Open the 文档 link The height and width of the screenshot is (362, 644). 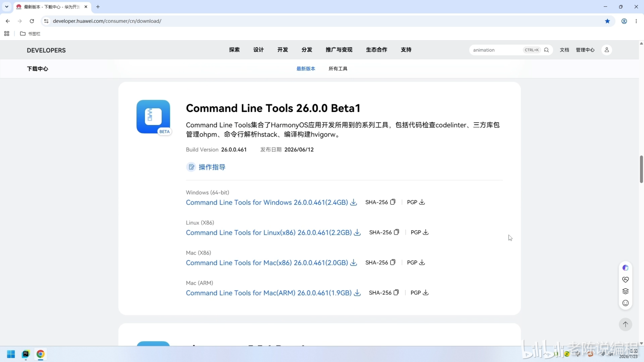coord(564,50)
